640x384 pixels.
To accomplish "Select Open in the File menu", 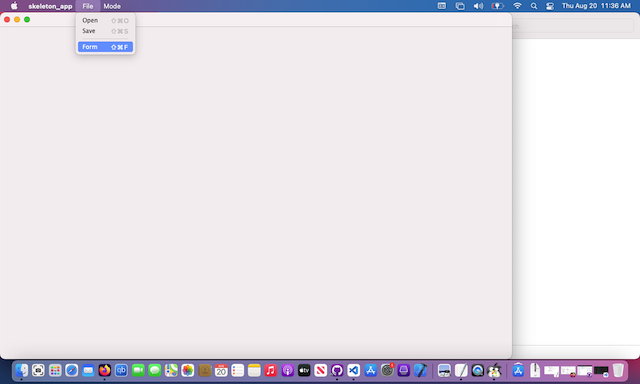I will tap(105, 20).
